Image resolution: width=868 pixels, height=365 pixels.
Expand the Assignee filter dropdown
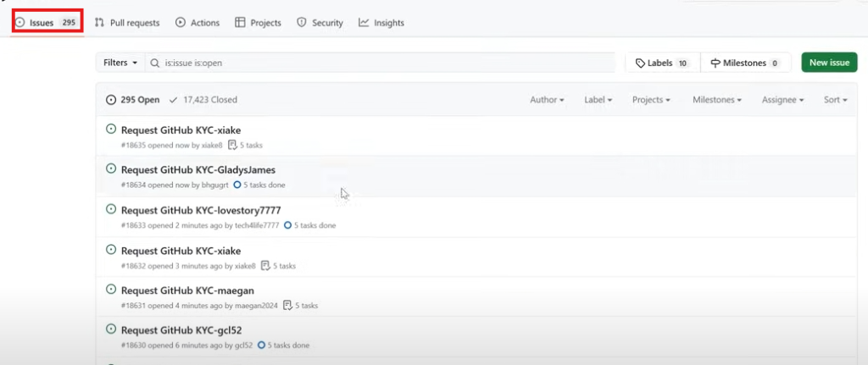point(782,100)
